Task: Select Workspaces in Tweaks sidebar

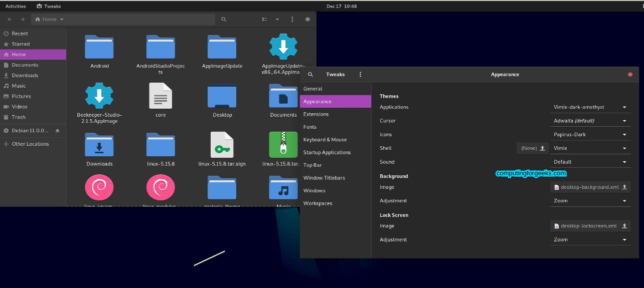Action: point(336,204)
